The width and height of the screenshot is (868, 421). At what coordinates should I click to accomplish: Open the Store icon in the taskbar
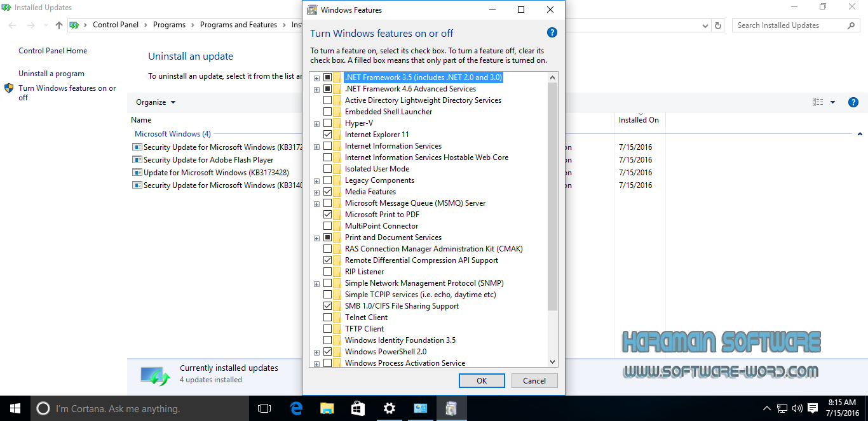click(x=358, y=408)
